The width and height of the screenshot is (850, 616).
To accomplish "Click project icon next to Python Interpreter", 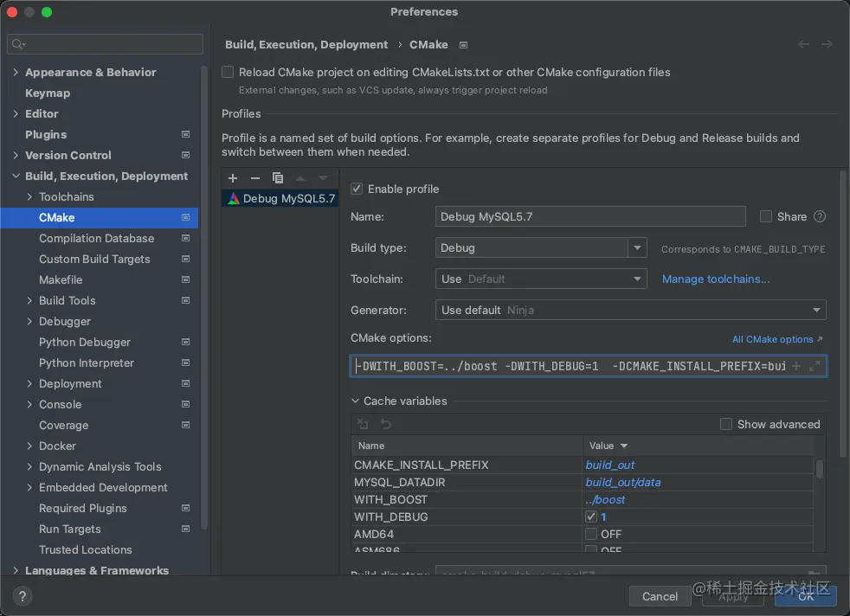I will 185,363.
